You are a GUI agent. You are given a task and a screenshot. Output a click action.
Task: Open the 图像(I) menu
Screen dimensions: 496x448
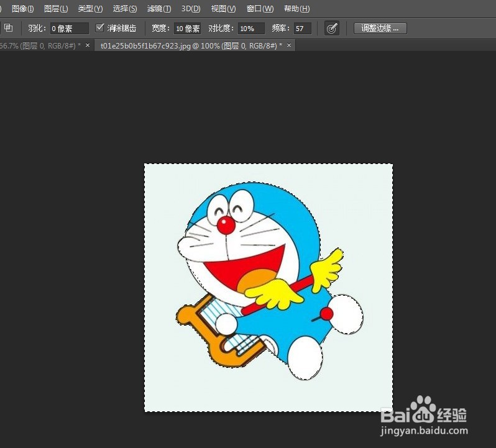tap(23, 9)
